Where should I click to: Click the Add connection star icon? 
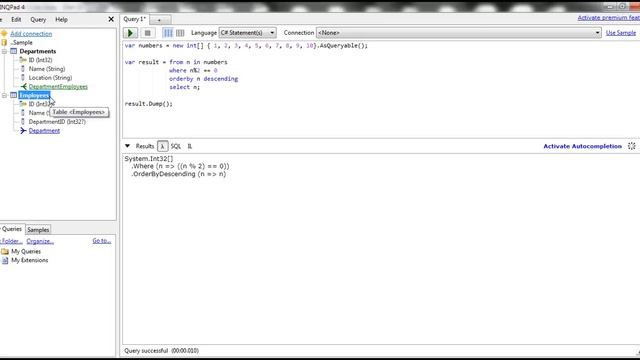[4, 33]
